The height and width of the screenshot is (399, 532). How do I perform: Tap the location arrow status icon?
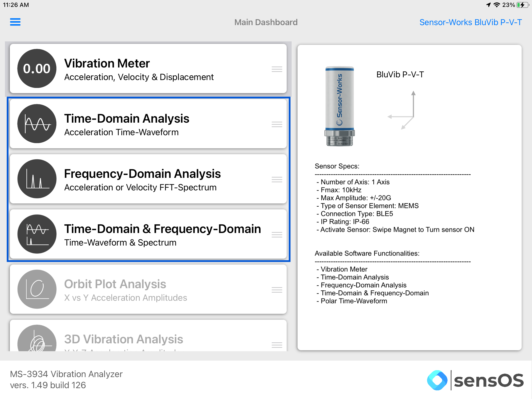coord(489,5)
